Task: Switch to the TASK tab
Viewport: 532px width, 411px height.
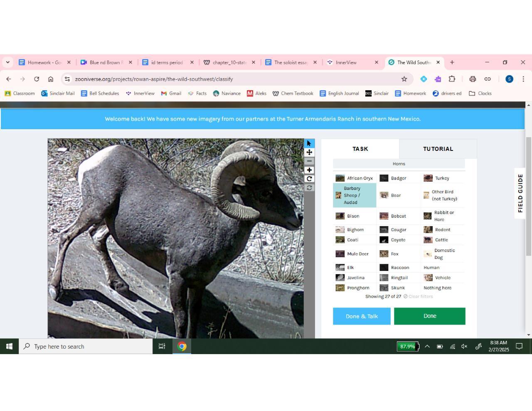Action: (x=360, y=149)
